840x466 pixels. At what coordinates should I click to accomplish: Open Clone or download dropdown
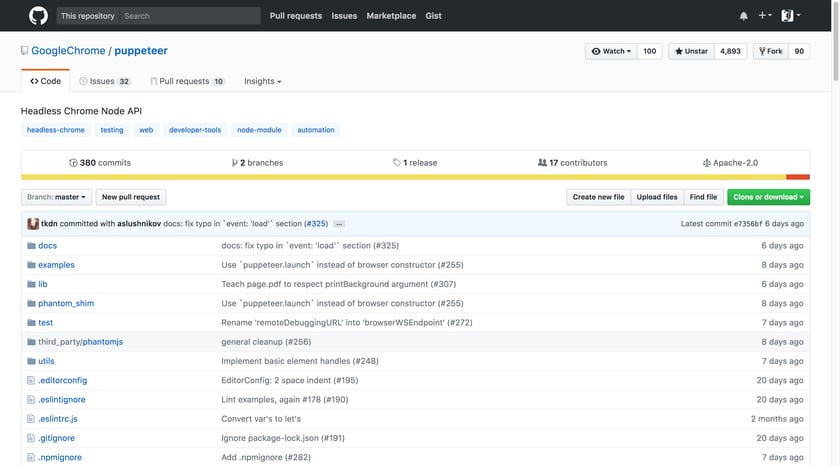(x=768, y=197)
